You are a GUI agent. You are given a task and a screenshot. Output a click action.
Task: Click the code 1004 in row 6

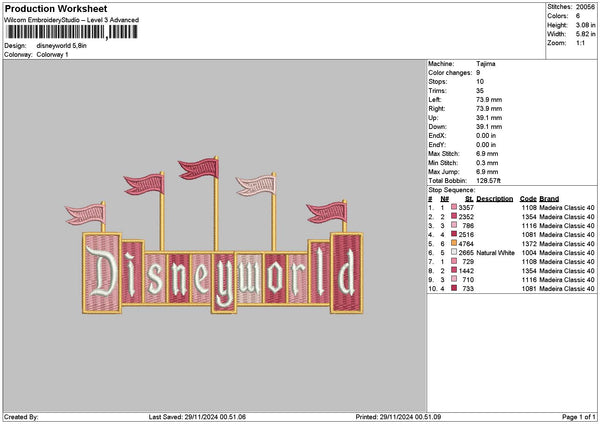[529, 253]
